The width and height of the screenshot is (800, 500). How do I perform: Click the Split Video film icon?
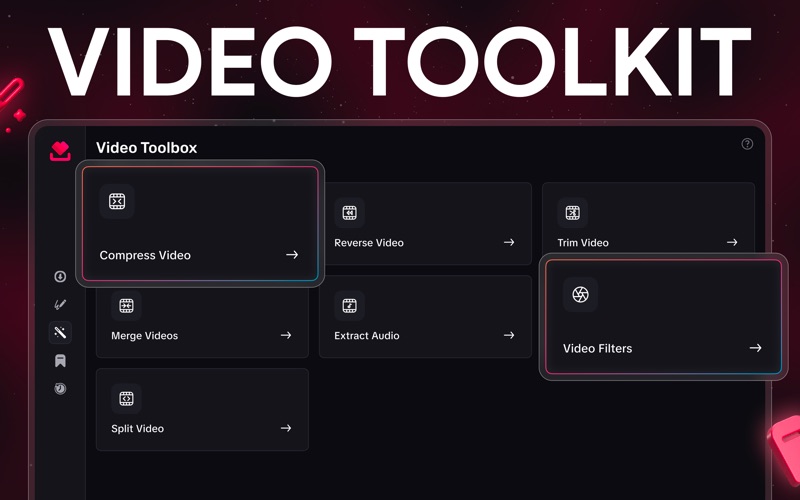127,398
